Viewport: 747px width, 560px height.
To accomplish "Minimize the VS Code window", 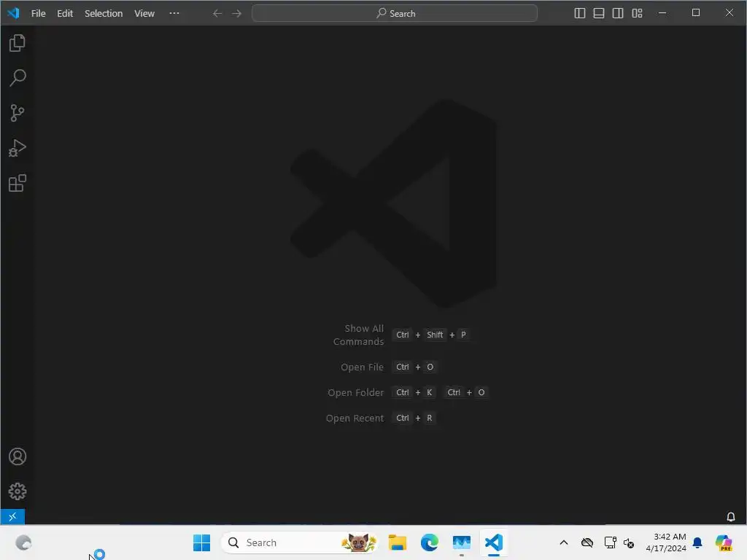I will pyautogui.click(x=662, y=13).
